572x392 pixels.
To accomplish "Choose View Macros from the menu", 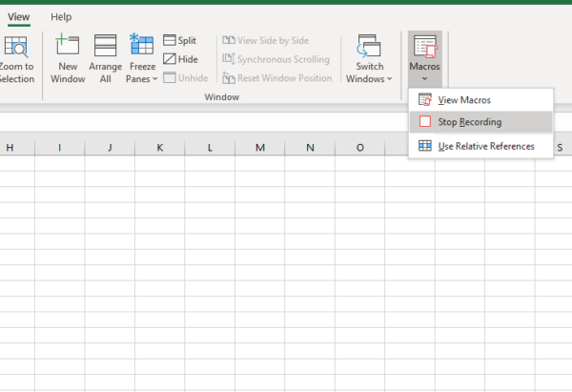I will coord(463,100).
